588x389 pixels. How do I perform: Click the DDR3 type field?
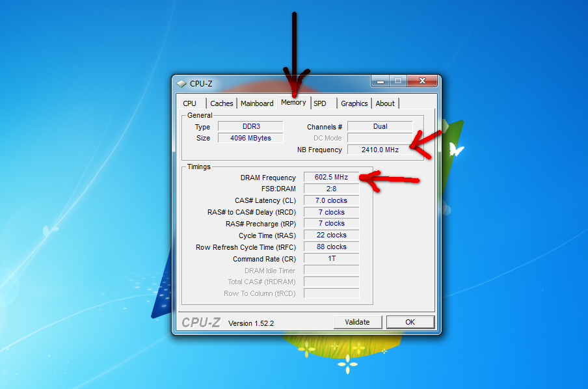click(x=250, y=126)
